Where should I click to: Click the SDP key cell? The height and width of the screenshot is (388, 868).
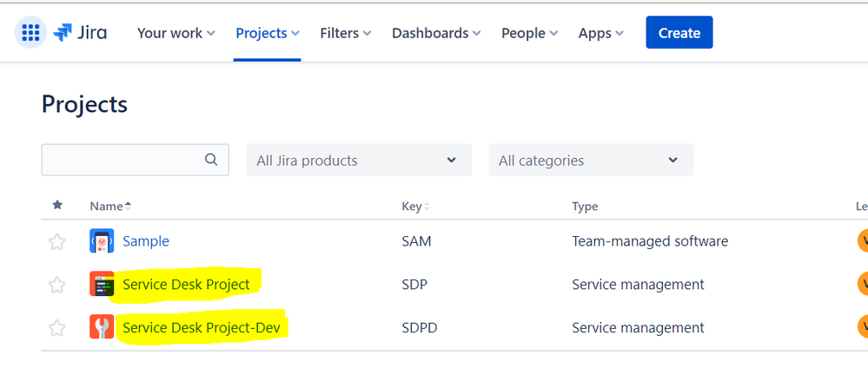414,284
